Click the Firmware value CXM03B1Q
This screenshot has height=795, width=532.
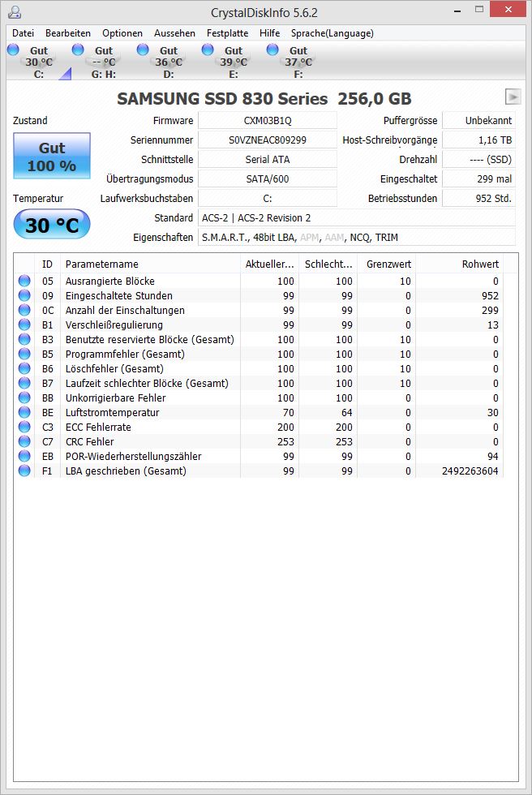pyautogui.click(x=268, y=121)
